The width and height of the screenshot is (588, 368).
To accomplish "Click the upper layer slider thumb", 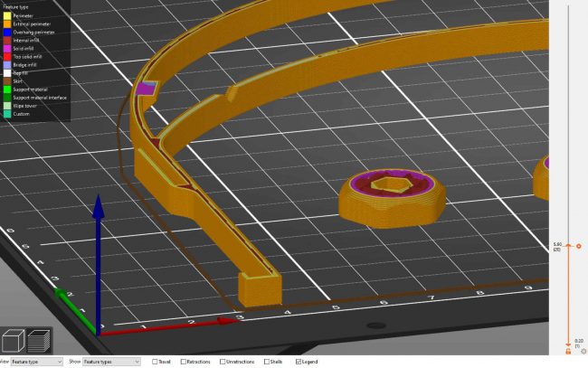I will (567, 245).
